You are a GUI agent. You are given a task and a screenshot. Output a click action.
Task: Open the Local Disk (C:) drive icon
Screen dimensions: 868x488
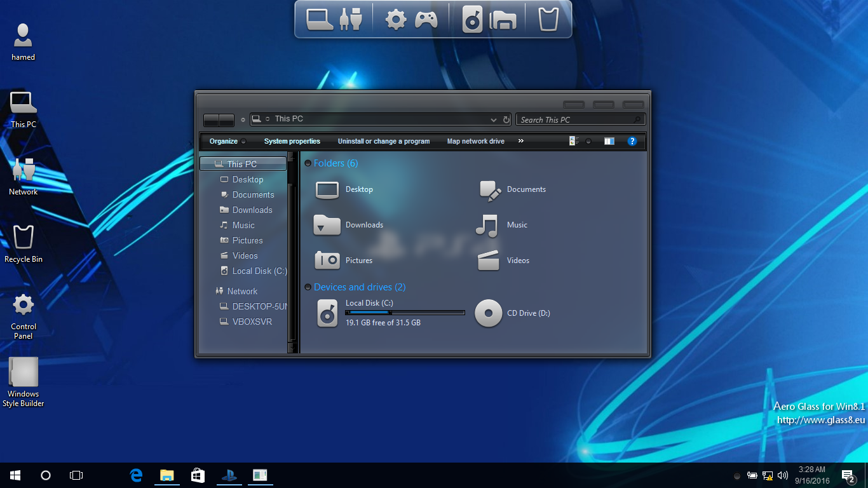[327, 313]
